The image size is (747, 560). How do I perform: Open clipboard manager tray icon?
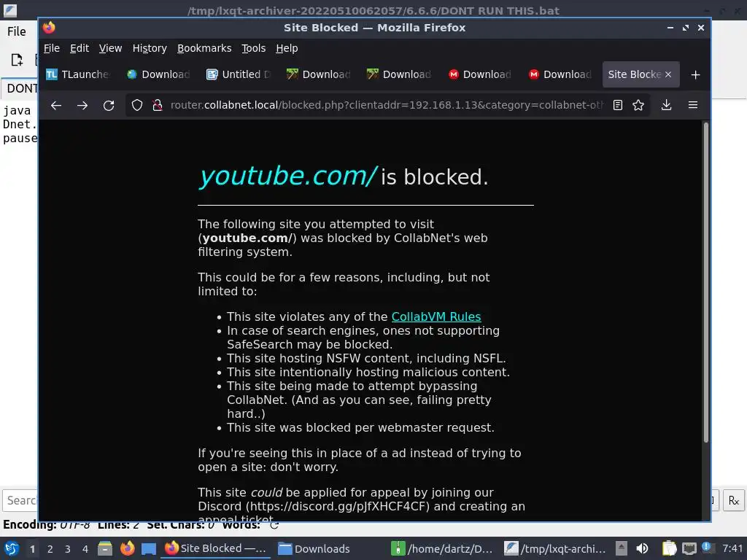click(670, 548)
